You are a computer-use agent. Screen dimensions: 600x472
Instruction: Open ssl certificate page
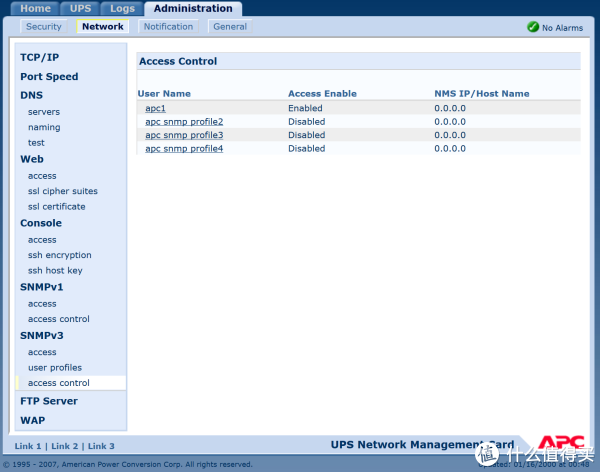pyautogui.click(x=57, y=207)
